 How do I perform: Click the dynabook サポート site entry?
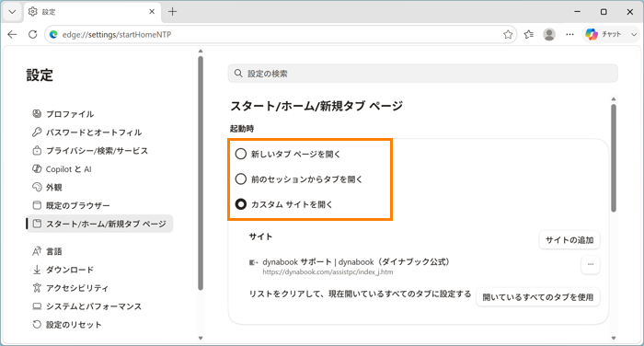click(356, 261)
